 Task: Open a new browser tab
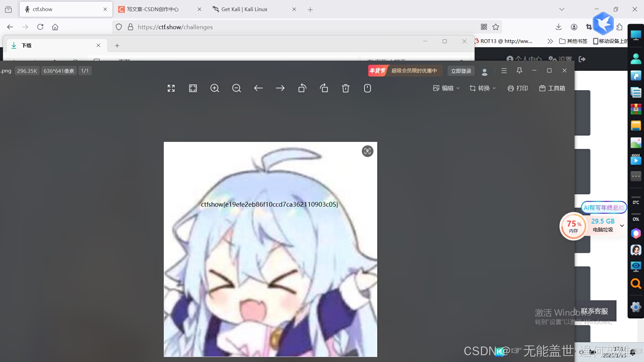[310, 9]
